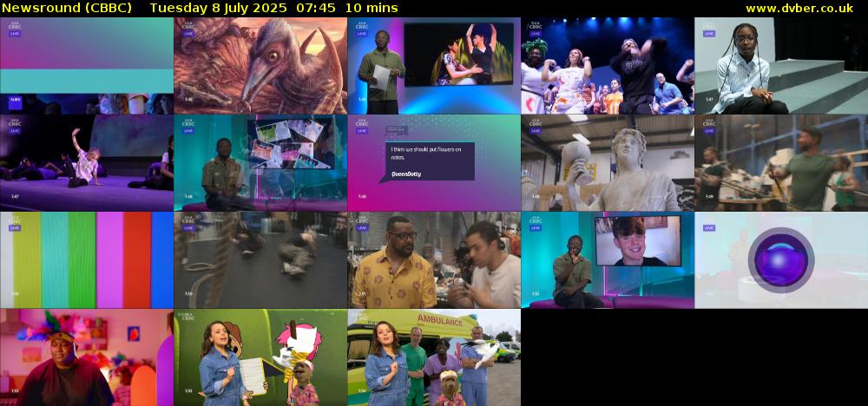Click the QueenDotty username in the comment frame
Viewport: 868px width, 406px height.
point(406,174)
